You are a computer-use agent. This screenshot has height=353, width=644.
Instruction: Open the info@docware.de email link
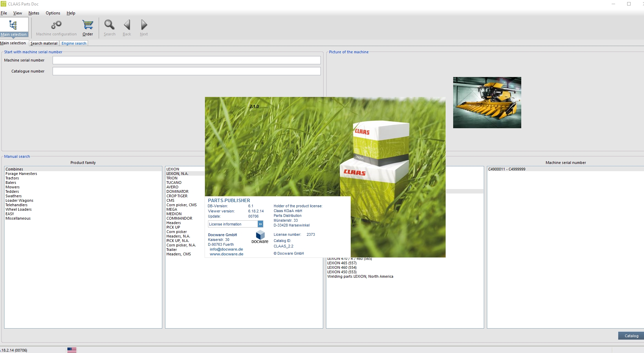coord(226,249)
